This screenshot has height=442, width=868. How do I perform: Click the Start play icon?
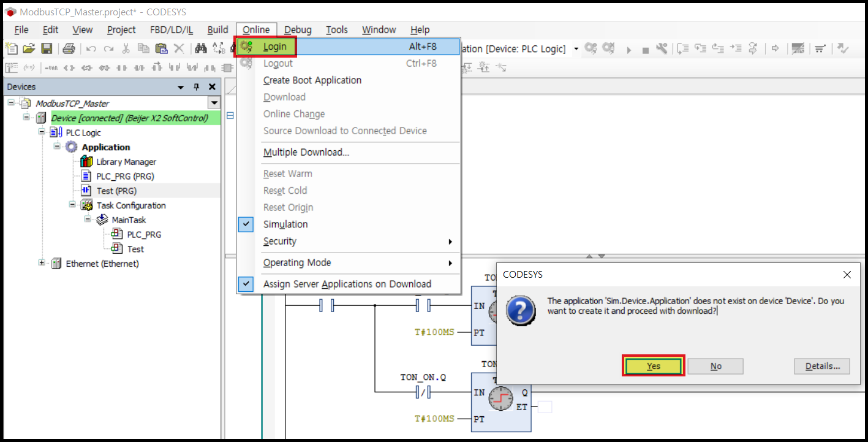629,49
